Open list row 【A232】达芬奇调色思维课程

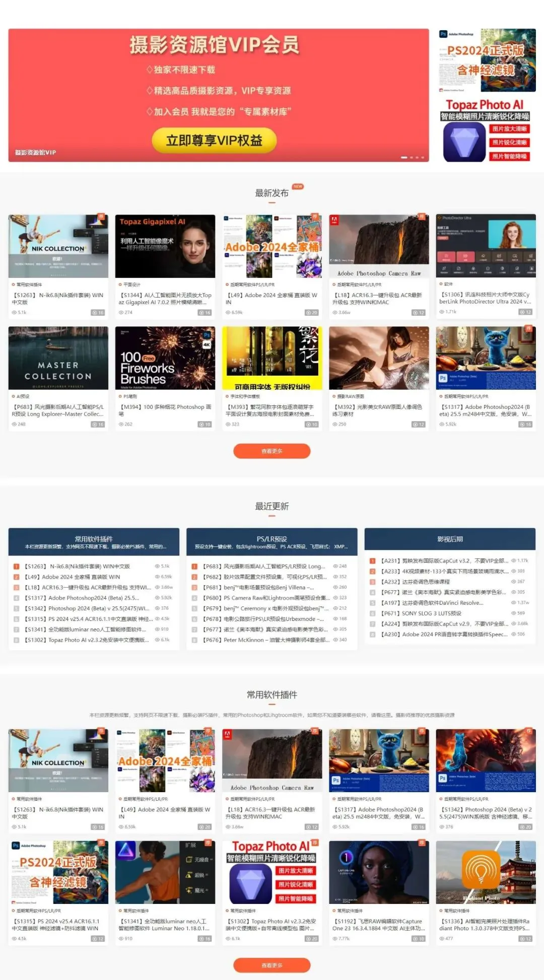[415, 582]
